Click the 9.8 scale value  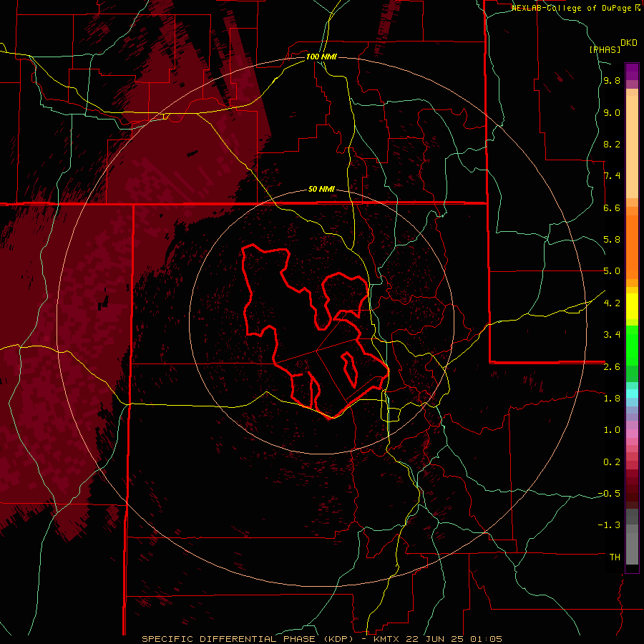click(x=612, y=81)
